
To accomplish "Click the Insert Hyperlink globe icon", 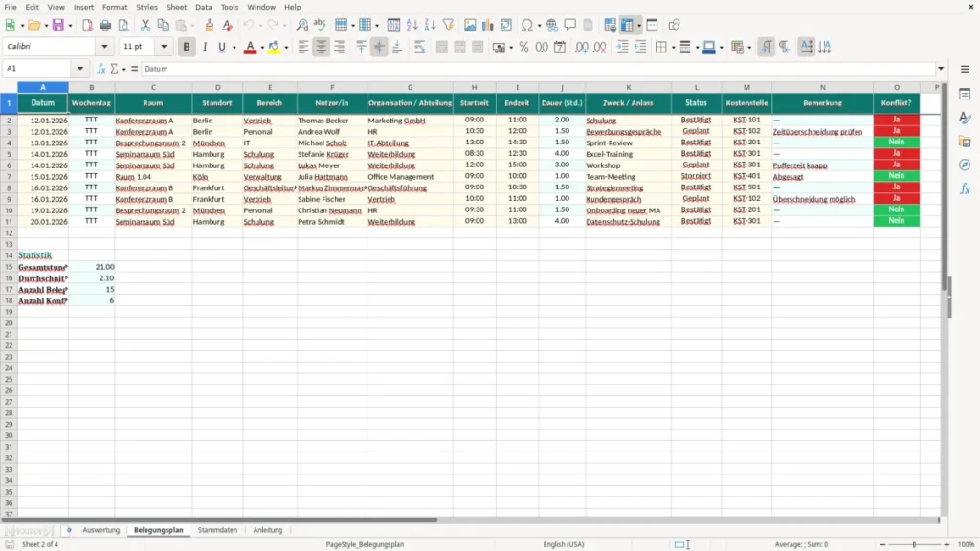I will click(x=552, y=25).
